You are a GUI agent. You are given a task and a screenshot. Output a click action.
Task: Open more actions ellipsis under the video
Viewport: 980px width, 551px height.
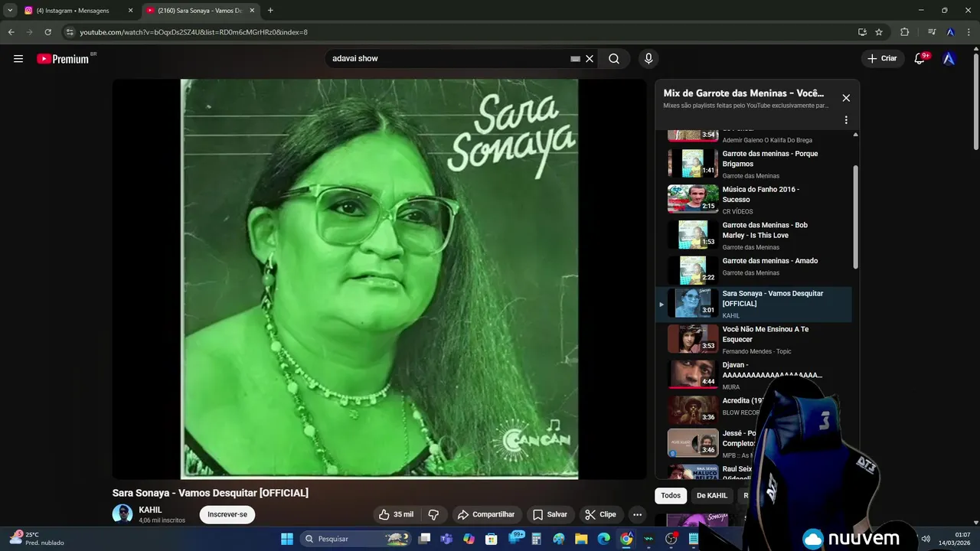(x=637, y=514)
